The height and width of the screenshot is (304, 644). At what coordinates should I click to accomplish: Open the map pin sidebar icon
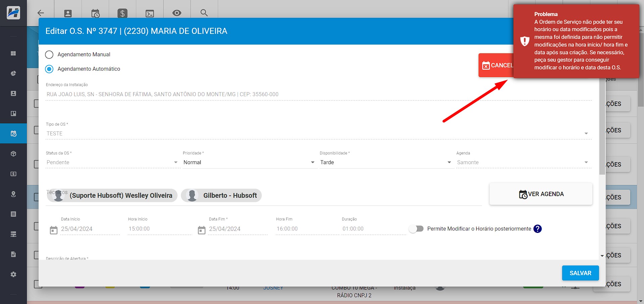tap(13, 194)
